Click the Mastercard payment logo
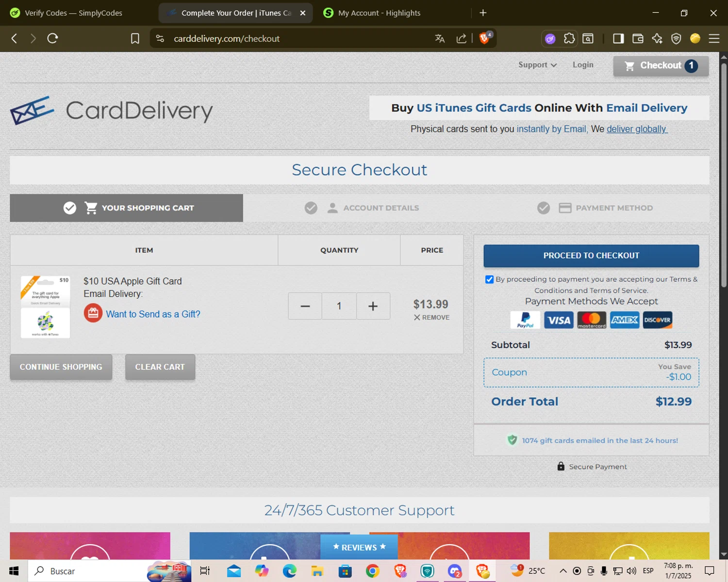Image resolution: width=728 pixels, height=582 pixels. point(592,320)
